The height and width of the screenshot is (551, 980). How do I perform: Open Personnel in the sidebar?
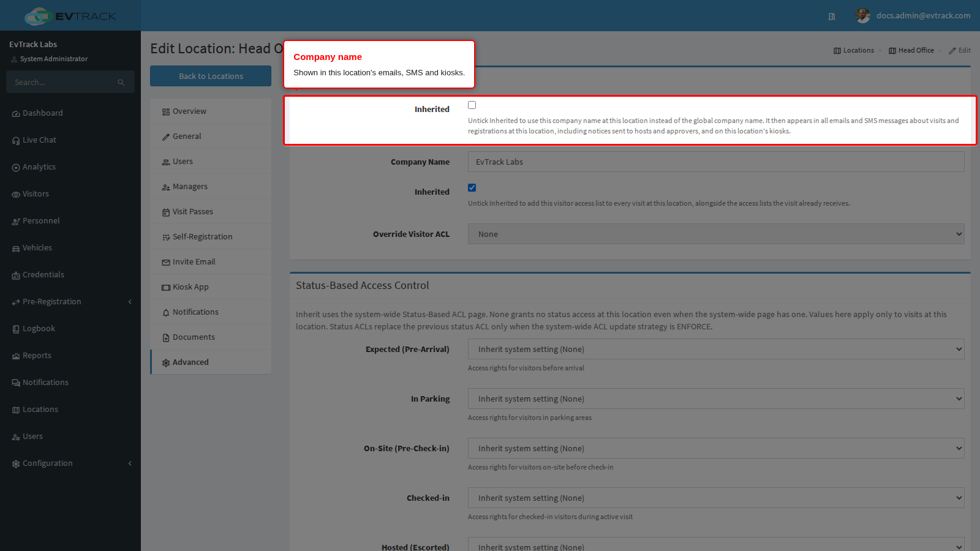70,221
